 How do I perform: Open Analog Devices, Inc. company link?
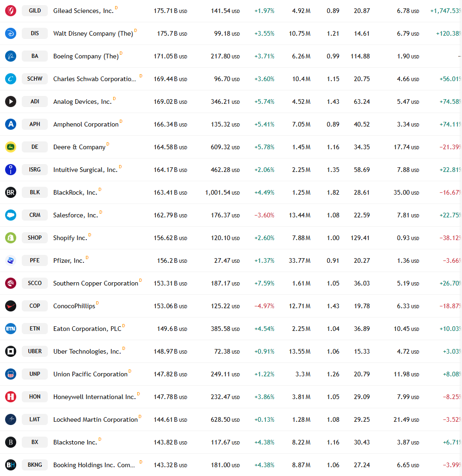[x=82, y=102]
